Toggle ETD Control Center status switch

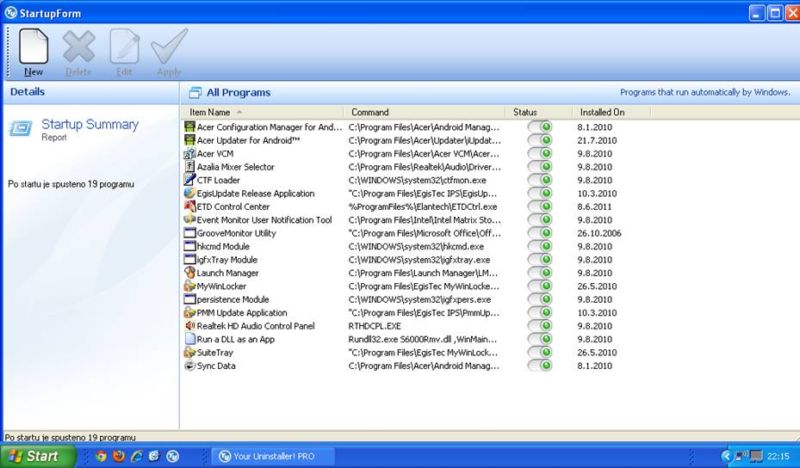pos(540,206)
